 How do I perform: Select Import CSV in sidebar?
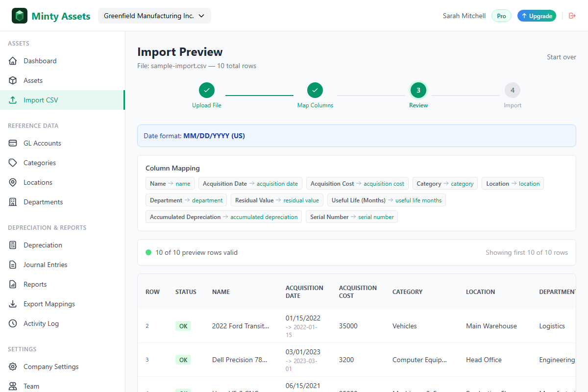tap(62, 100)
